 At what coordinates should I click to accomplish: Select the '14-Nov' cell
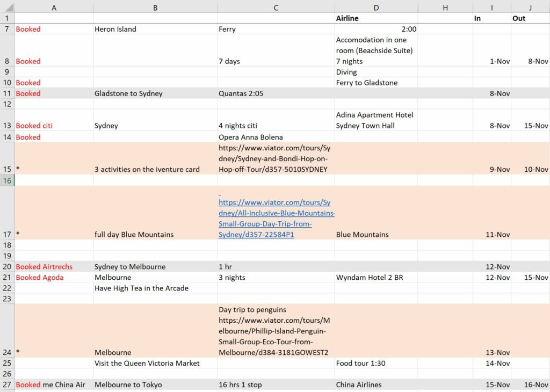coord(492,363)
